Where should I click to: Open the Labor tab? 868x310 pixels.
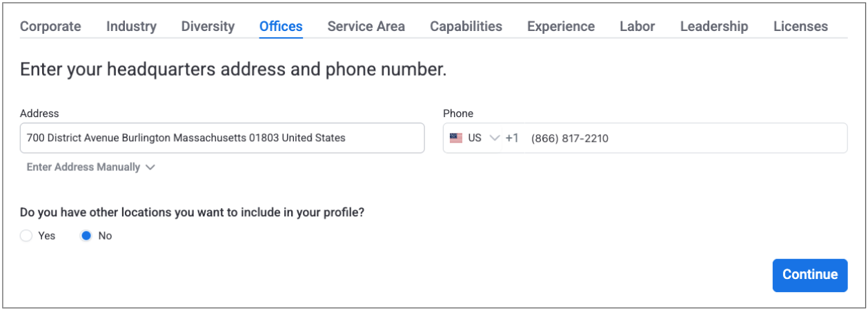coord(637,27)
